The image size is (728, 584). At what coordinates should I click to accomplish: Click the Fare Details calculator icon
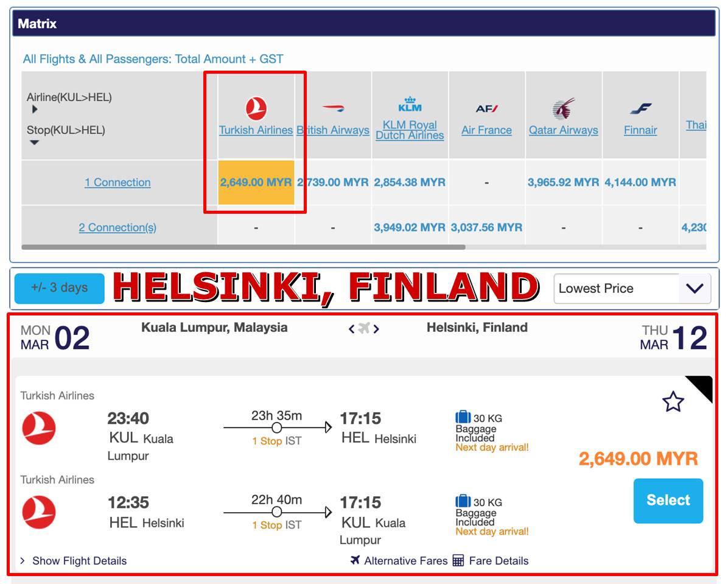[458, 560]
